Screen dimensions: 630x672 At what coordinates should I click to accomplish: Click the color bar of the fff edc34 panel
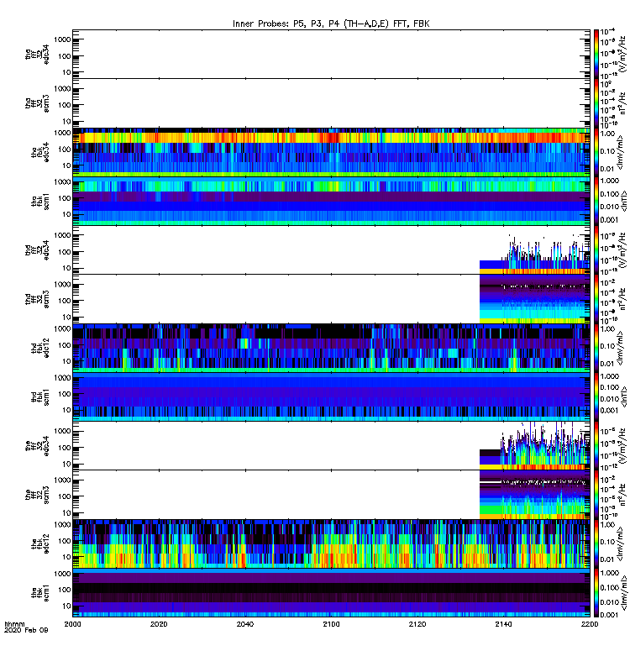pyautogui.click(x=596, y=446)
